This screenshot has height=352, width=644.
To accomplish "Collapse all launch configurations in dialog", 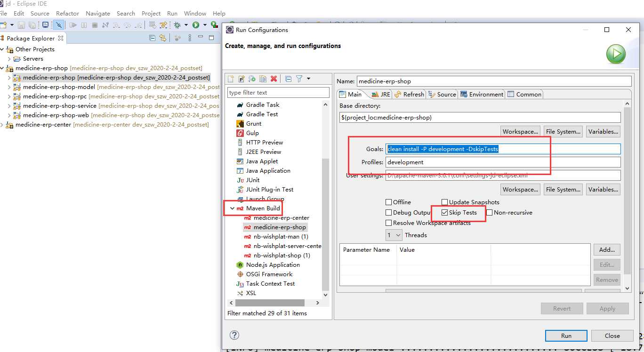I will pos(288,79).
